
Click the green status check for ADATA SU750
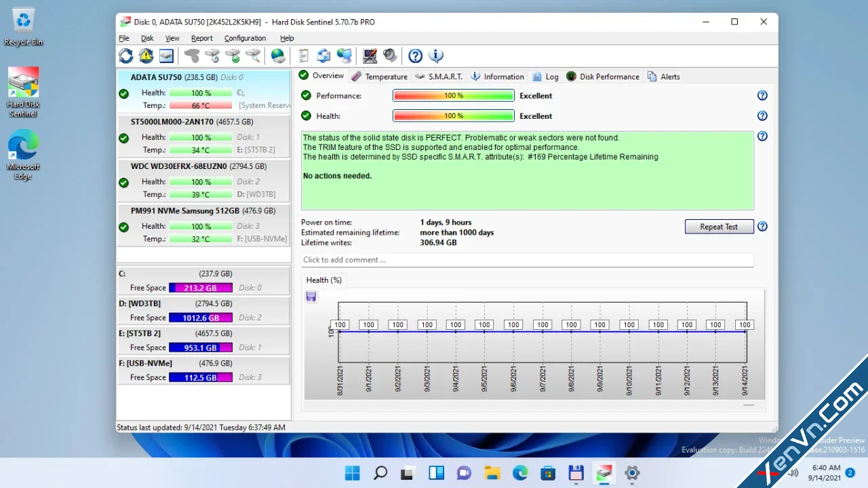pos(123,94)
